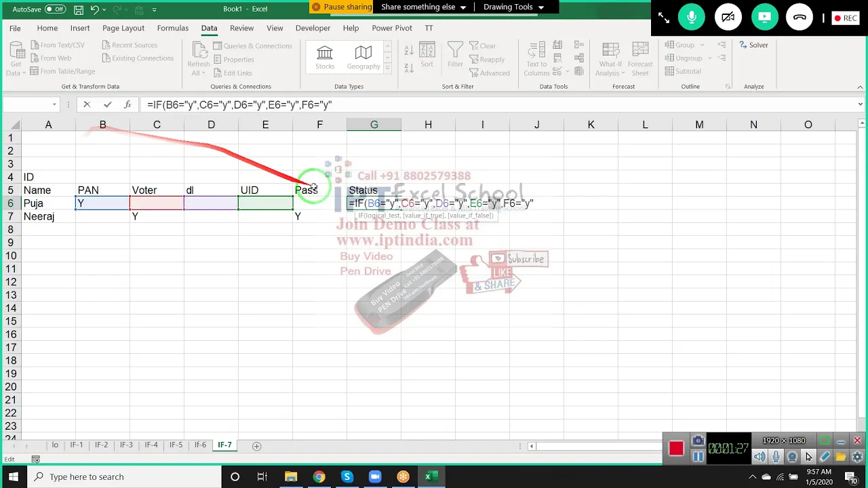Open the Group dropdown arrow

point(702,45)
